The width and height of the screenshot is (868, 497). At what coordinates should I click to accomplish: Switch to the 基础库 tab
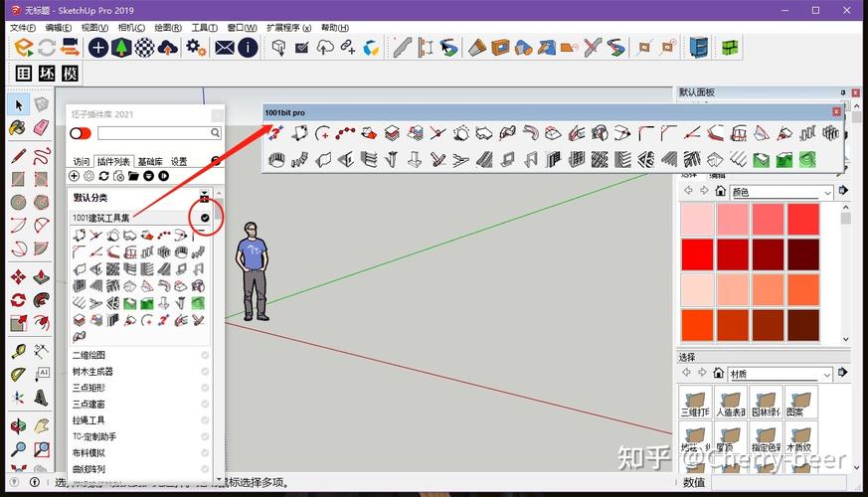coord(150,162)
